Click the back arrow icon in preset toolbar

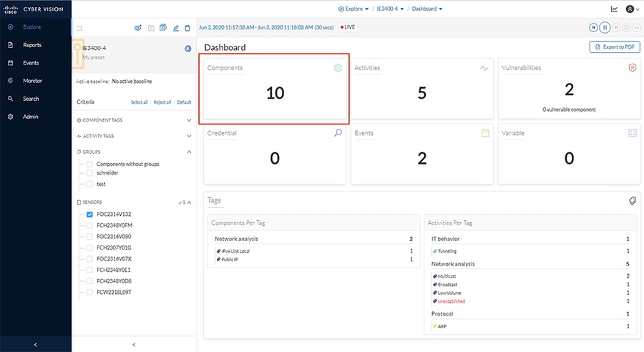click(79, 29)
